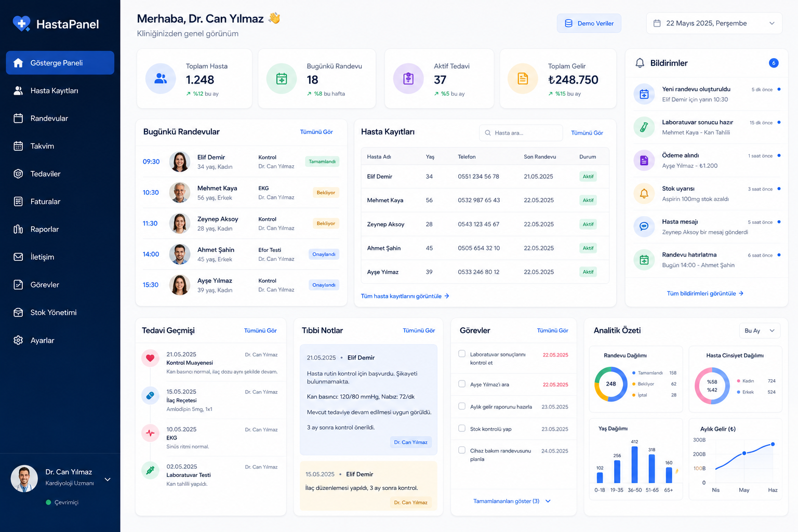The width and height of the screenshot is (798, 532).
Task: Click Tümünü Gör in Tıbbi Notlar
Action: click(x=419, y=330)
